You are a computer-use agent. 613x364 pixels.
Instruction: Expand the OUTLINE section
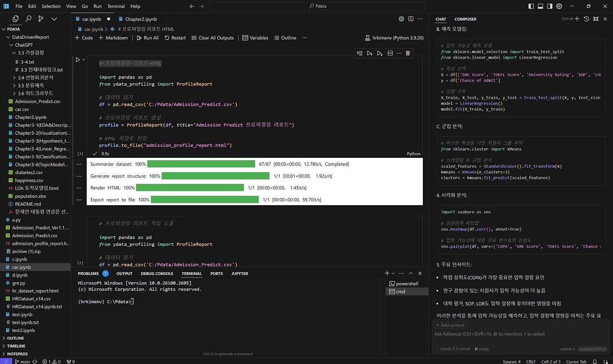[16, 338]
